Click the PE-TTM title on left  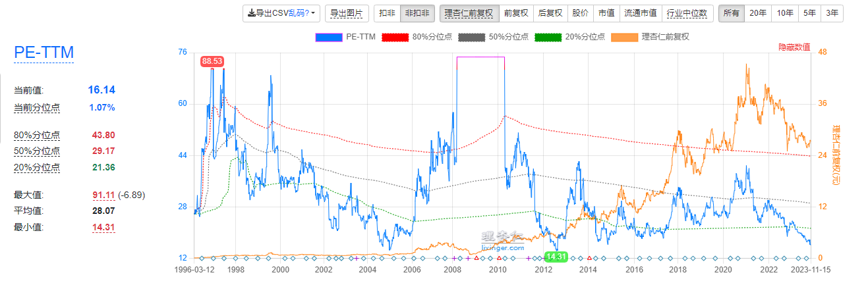[x=43, y=53]
